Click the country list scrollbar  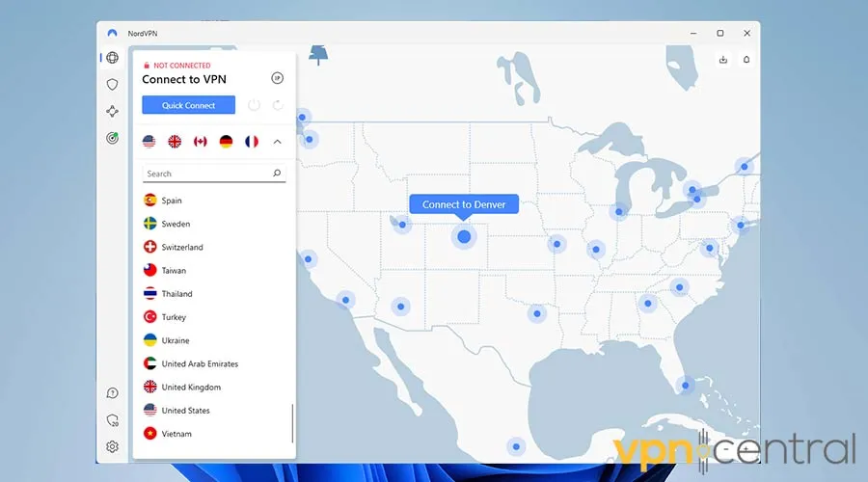click(292, 423)
